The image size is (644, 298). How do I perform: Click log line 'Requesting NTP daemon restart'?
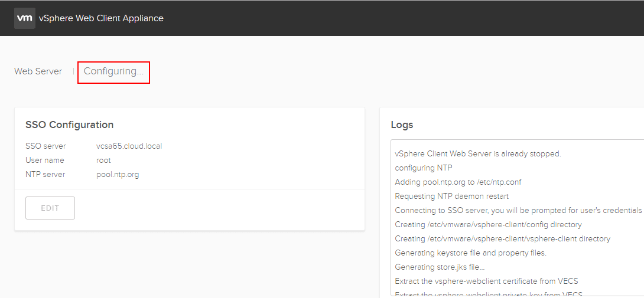point(452,196)
